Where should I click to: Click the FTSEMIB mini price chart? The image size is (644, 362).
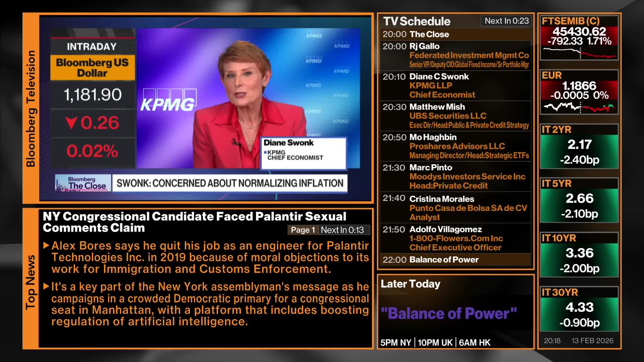click(x=579, y=53)
